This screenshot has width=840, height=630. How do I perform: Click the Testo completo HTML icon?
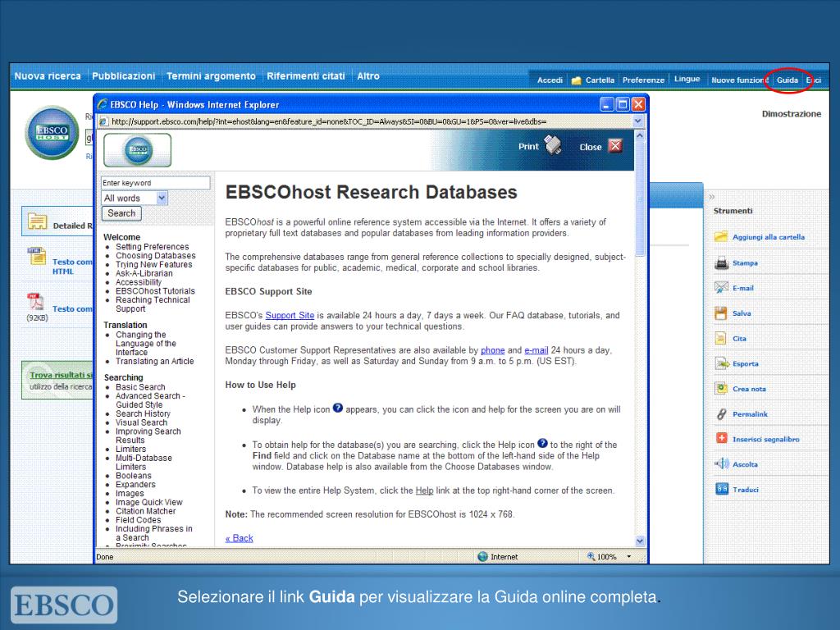click(37, 257)
